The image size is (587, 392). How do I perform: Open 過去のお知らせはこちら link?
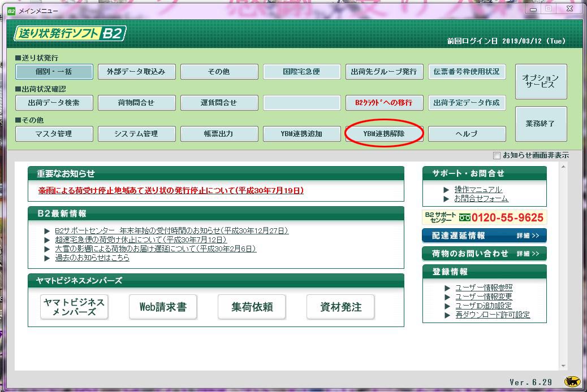coord(92,258)
